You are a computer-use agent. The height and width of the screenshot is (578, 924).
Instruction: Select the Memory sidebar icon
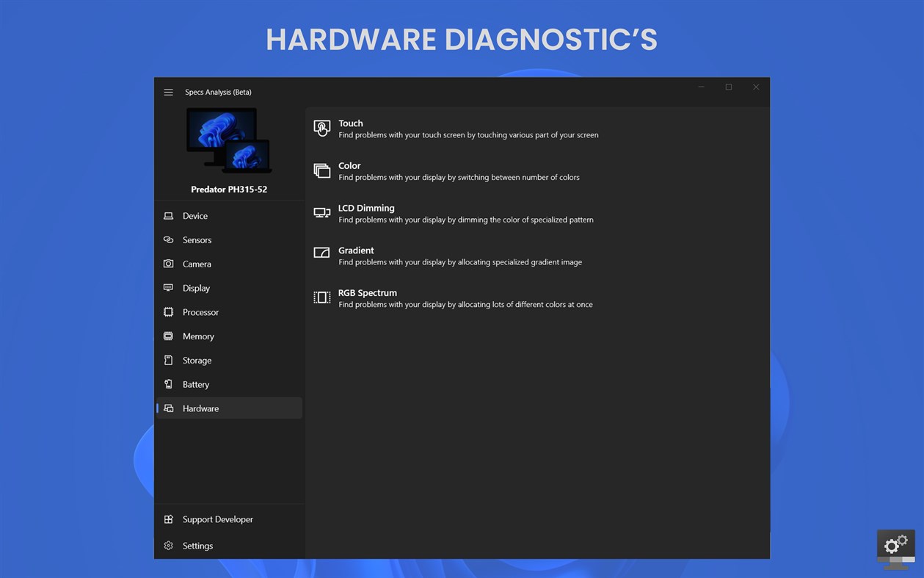point(169,336)
